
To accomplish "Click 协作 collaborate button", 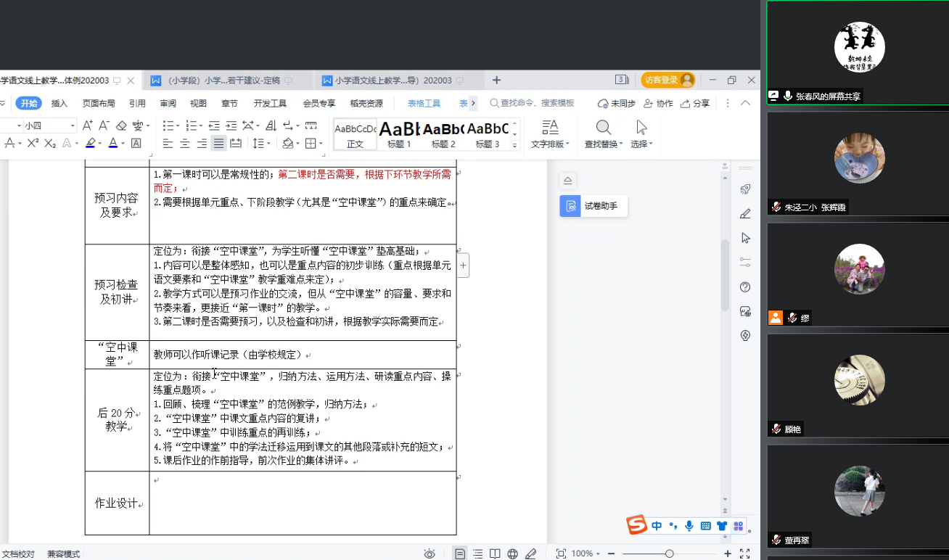I will (658, 103).
